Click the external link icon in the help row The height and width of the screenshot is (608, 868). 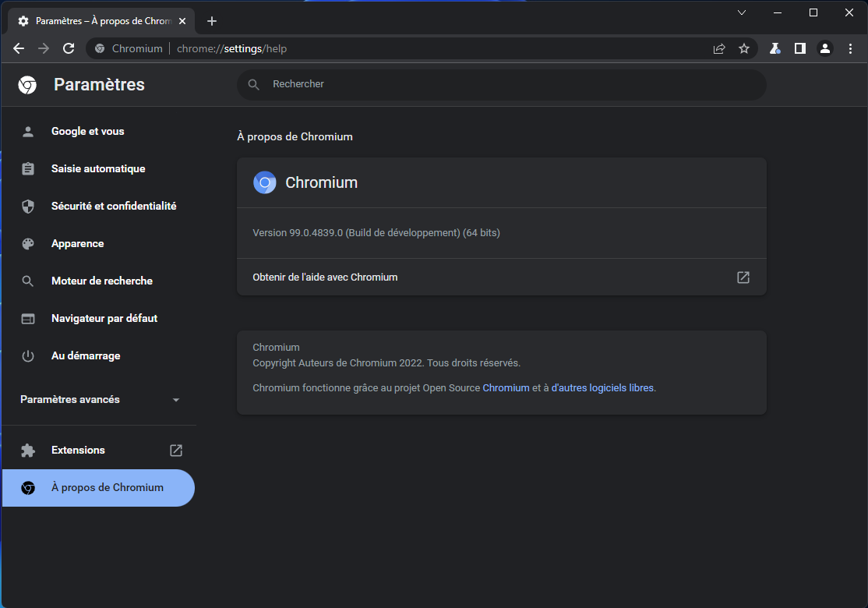(x=743, y=277)
